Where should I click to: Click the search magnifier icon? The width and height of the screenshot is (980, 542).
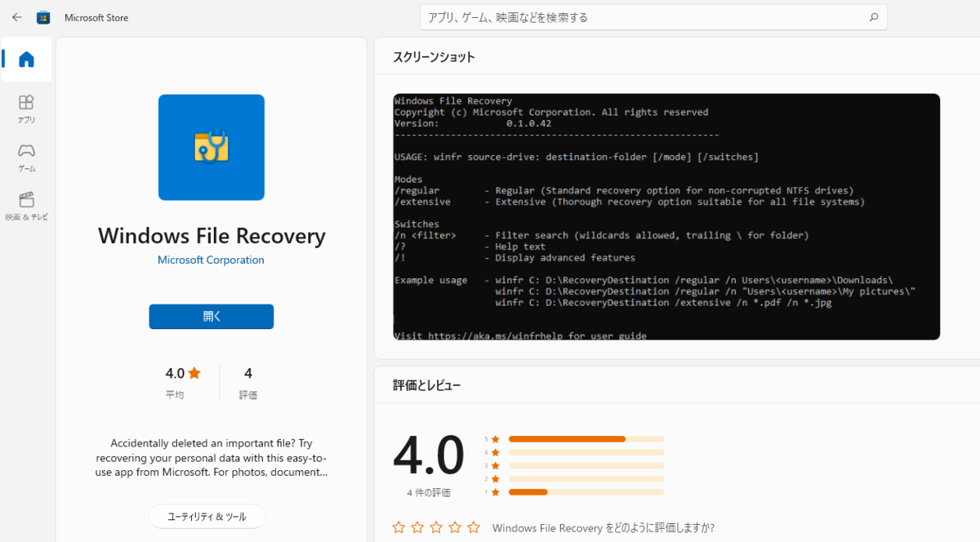[x=873, y=17]
